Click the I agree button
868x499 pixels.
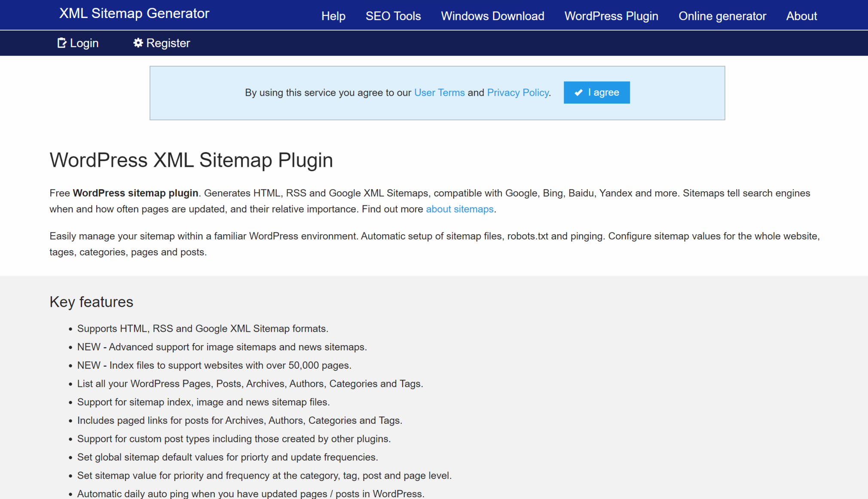pos(596,92)
